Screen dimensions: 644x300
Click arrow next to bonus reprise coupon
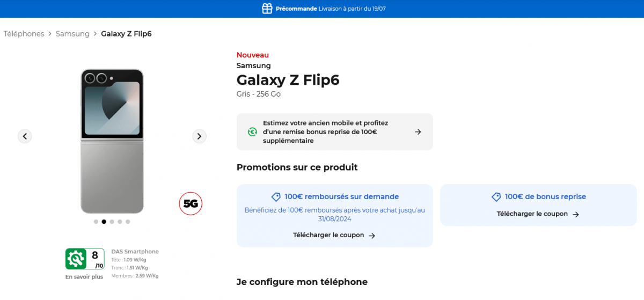coord(576,214)
